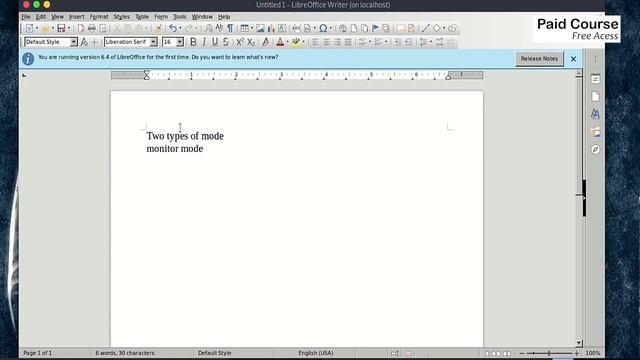The width and height of the screenshot is (640, 360).
Task: Open the font size dropdown
Action: pyautogui.click(x=180, y=42)
